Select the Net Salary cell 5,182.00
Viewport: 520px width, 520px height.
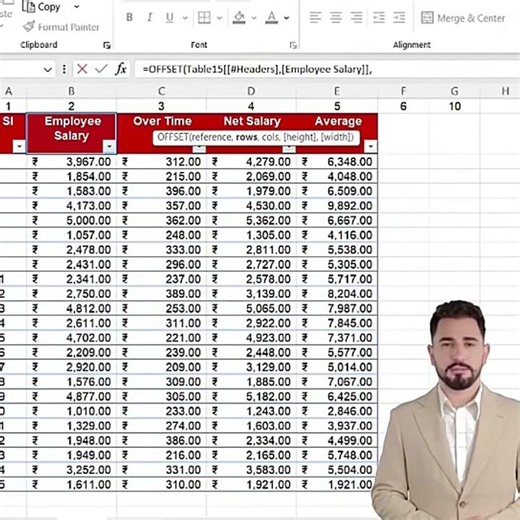252,396
